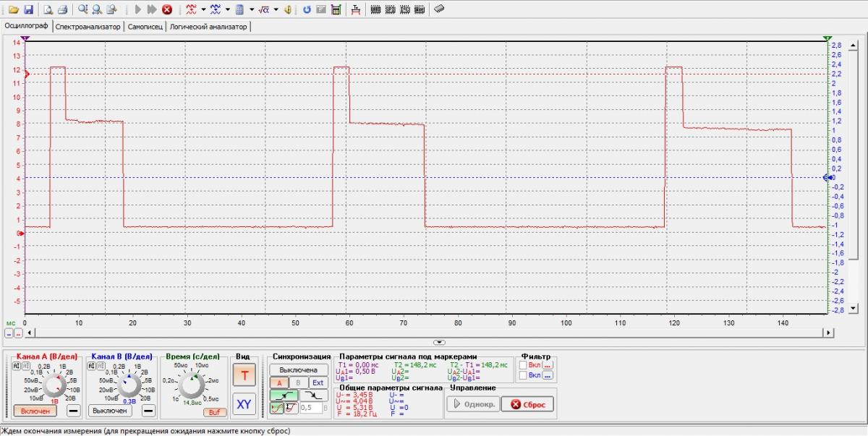
Task: Toggle channel B Выключен button
Action: (109, 411)
